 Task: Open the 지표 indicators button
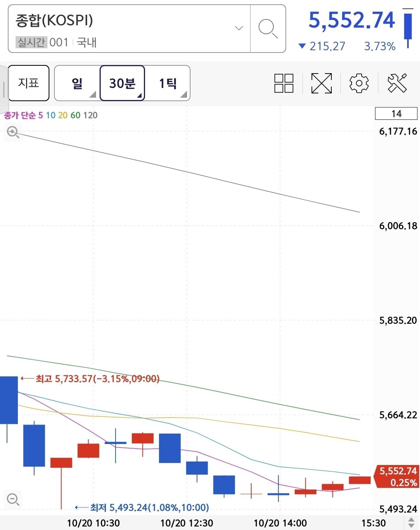pos(29,83)
